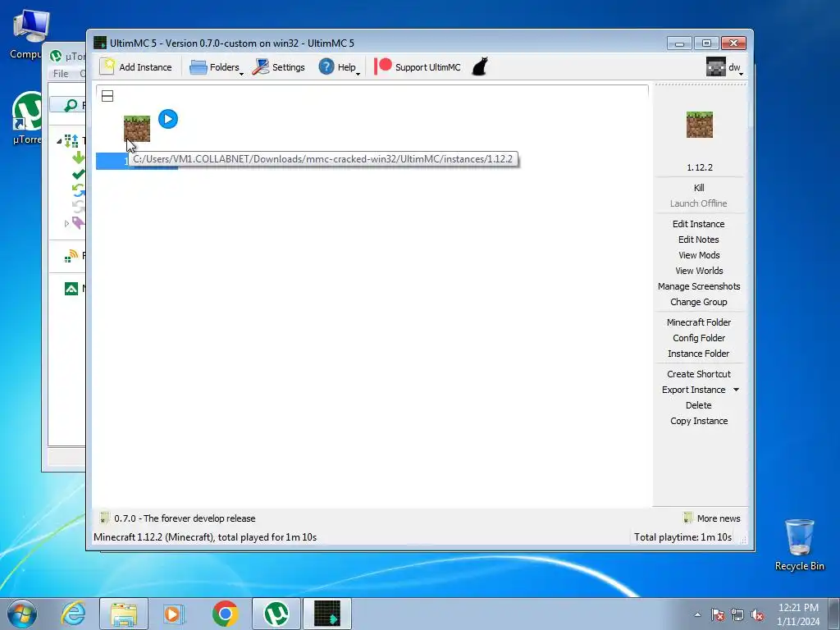Click the grass block icon in the side panel

tap(700, 125)
